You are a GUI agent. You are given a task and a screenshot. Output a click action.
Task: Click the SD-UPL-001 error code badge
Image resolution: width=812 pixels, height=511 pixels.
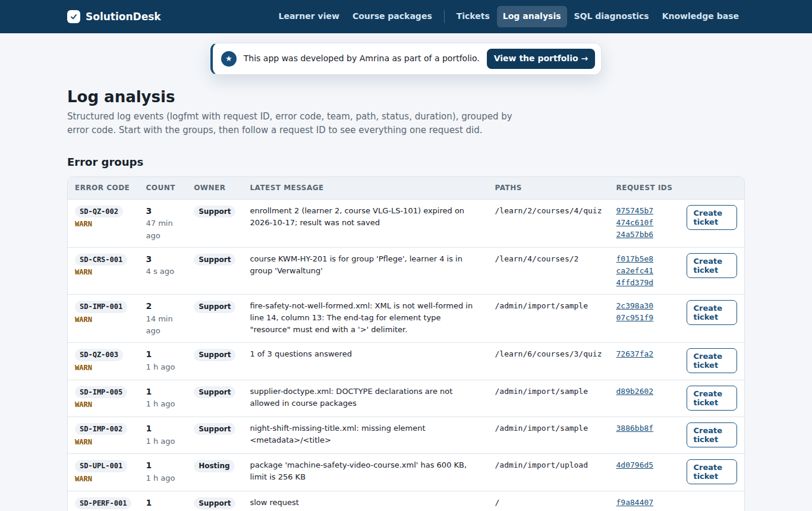[x=101, y=466]
